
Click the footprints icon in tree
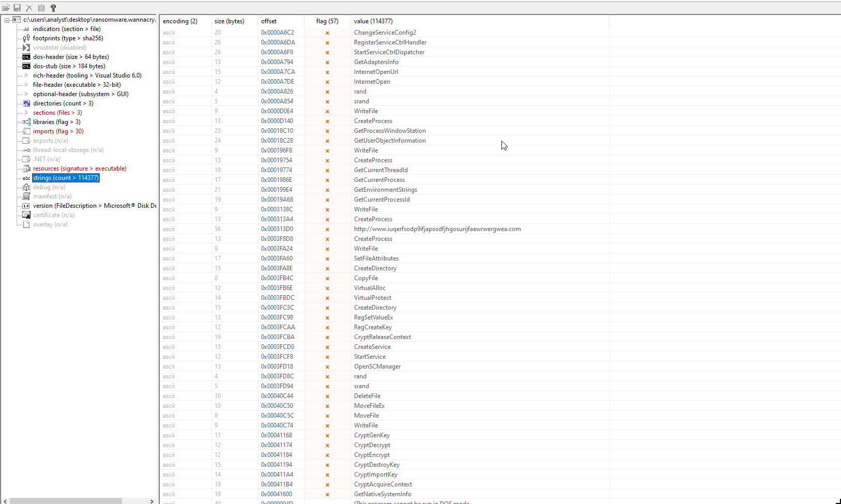26,38
